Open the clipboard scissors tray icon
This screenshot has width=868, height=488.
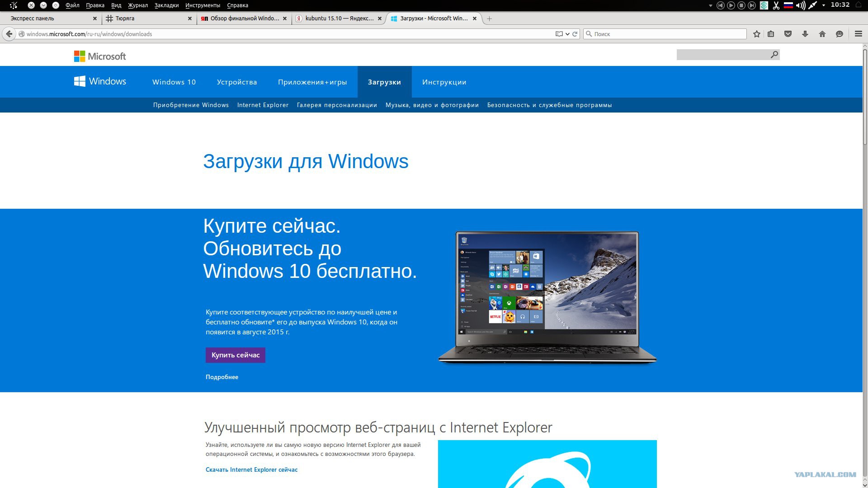point(776,5)
